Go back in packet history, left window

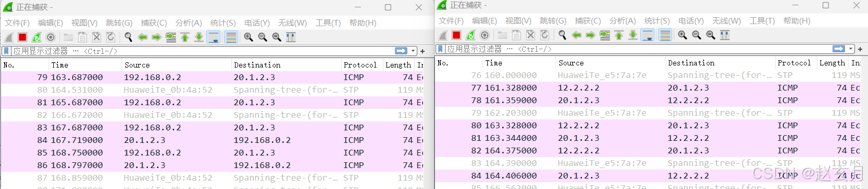pos(143,37)
